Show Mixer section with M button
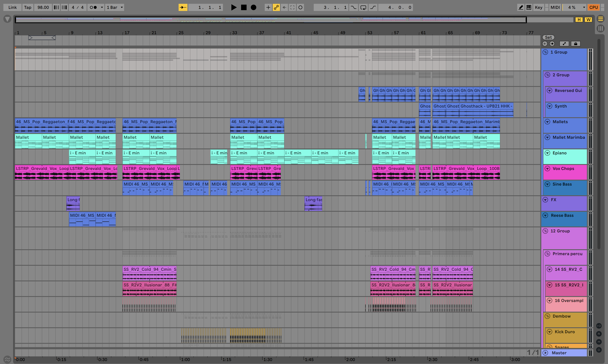The image size is (608, 364). (x=599, y=342)
